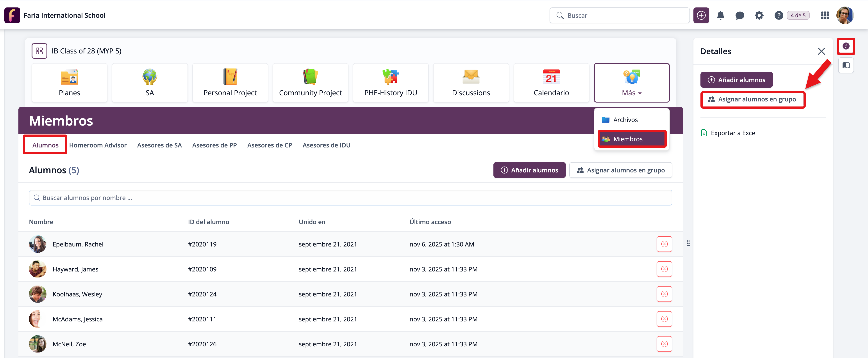Toggle the info details panel icon
868x358 pixels.
coord(846,46)
